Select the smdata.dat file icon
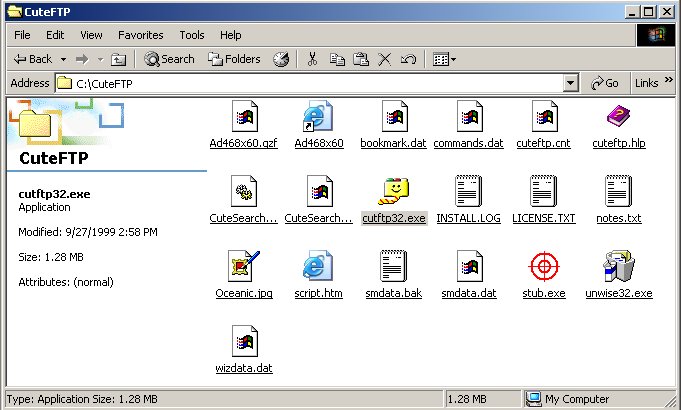Image resolution: width=681 pixels, height=410 pixels. point(469,266)
